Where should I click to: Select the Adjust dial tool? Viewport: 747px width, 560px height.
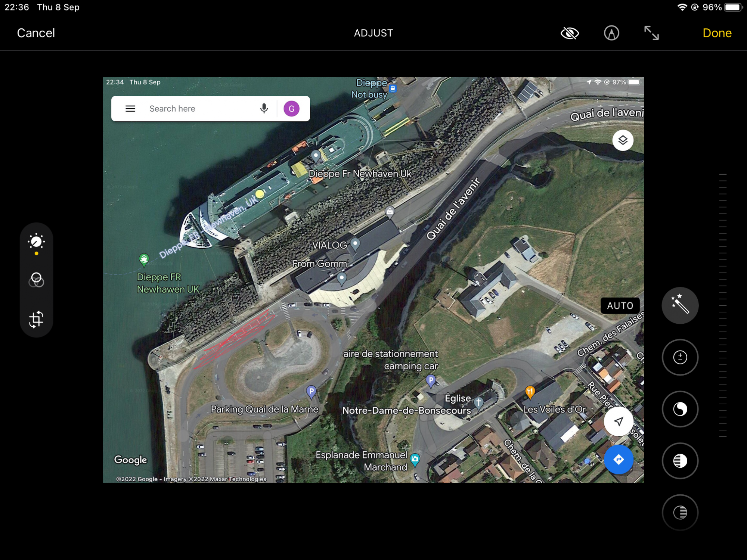point(36,243)
